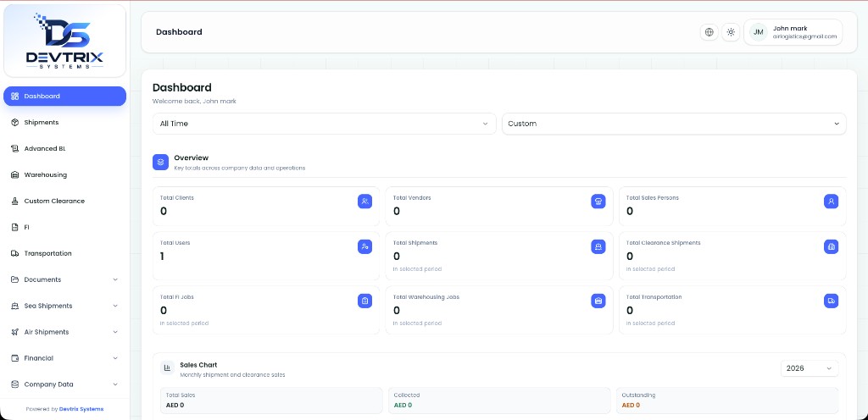Screen dimensions: 868x420
Task: Click the Collected AED 0 box
Action: pyautogui.click(x=499, y=401)
